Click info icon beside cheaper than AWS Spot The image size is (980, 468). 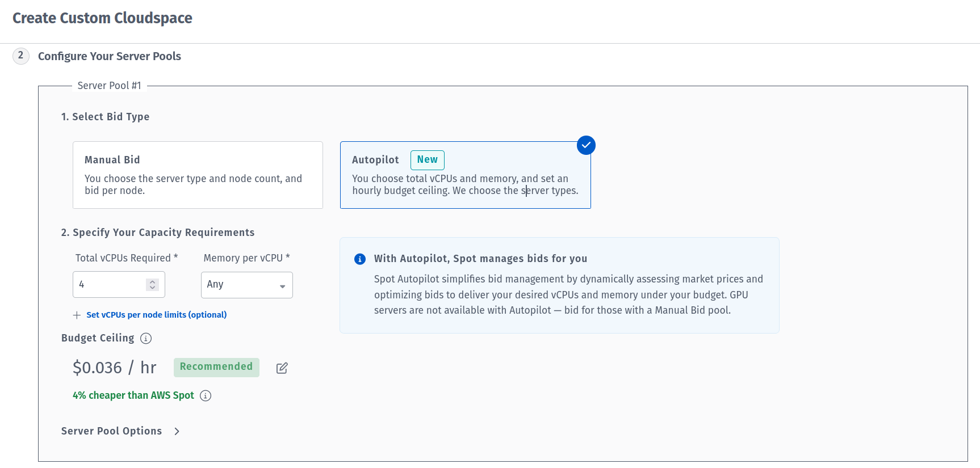coord(206,396)
